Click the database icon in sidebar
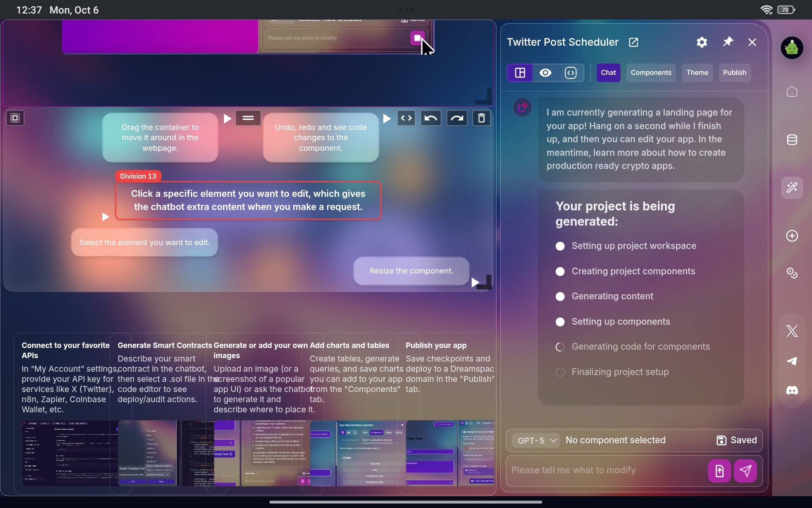 tap(792, 140)
